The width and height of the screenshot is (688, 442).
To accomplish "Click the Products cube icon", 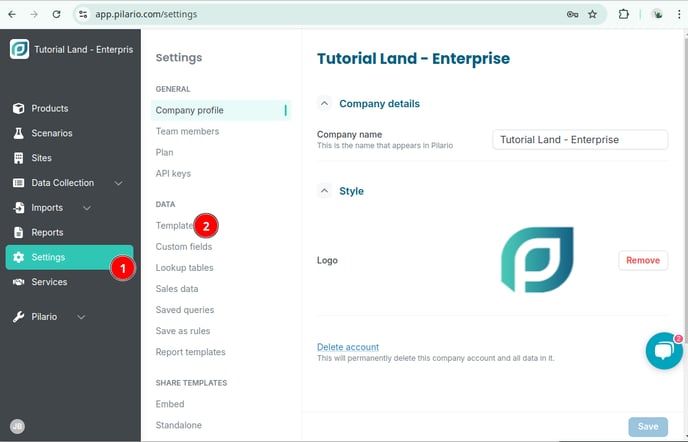I will point(18,108).
